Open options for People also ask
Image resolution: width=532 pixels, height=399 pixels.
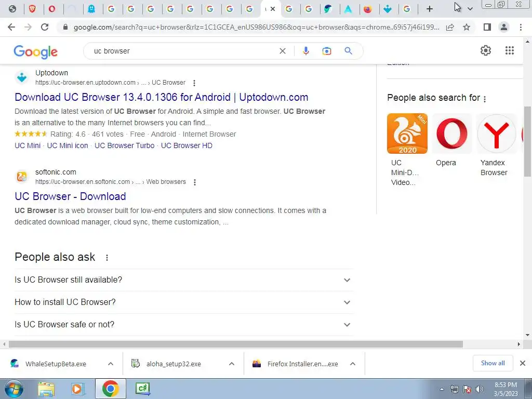click(x=107, y=258)
